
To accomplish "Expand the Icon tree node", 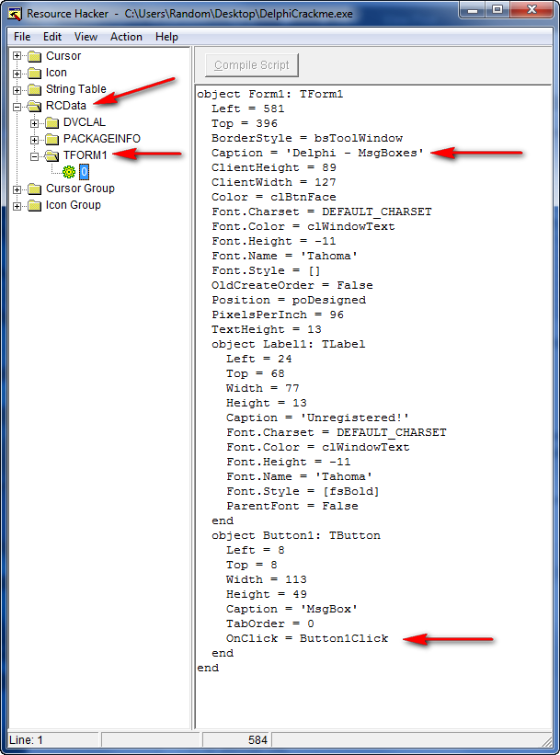I will (17, 74).
